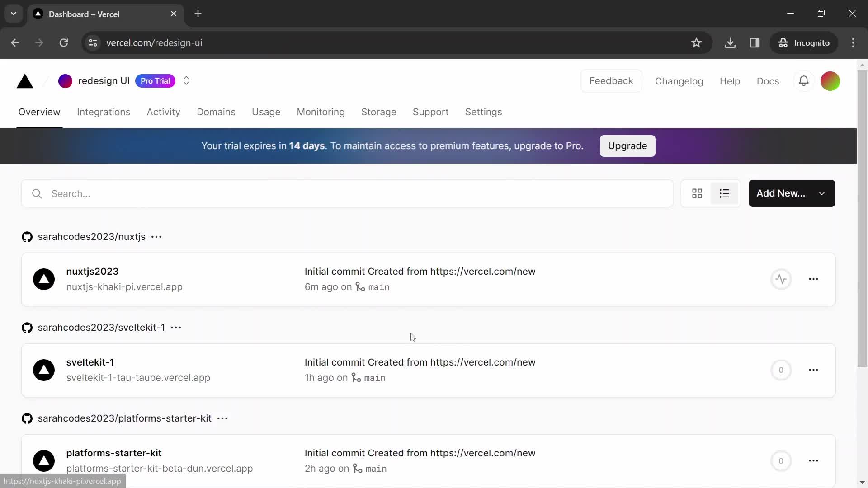Switch to the Usage tab

(x=266, y=112)
